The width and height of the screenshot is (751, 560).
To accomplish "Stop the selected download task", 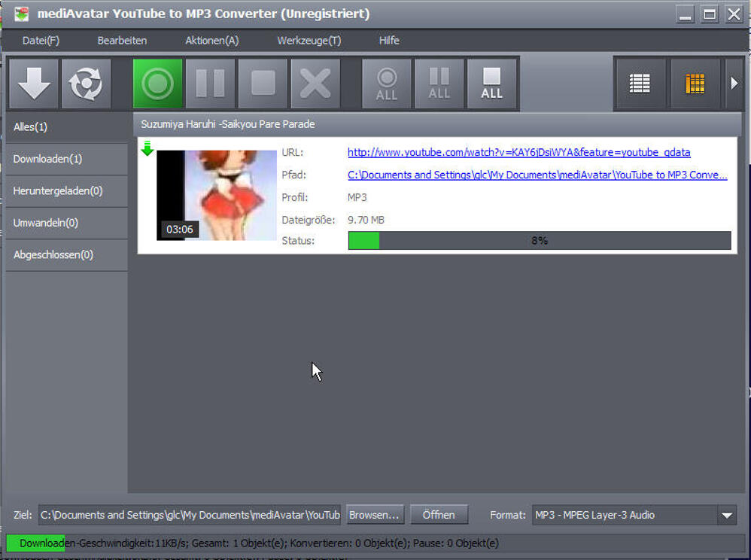I will pos(263,84).
